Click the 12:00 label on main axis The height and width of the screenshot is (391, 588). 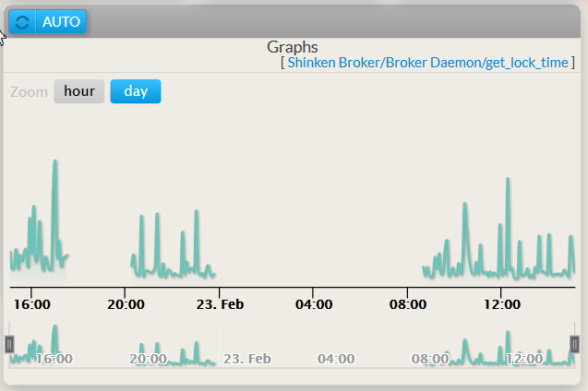[502, 302]
